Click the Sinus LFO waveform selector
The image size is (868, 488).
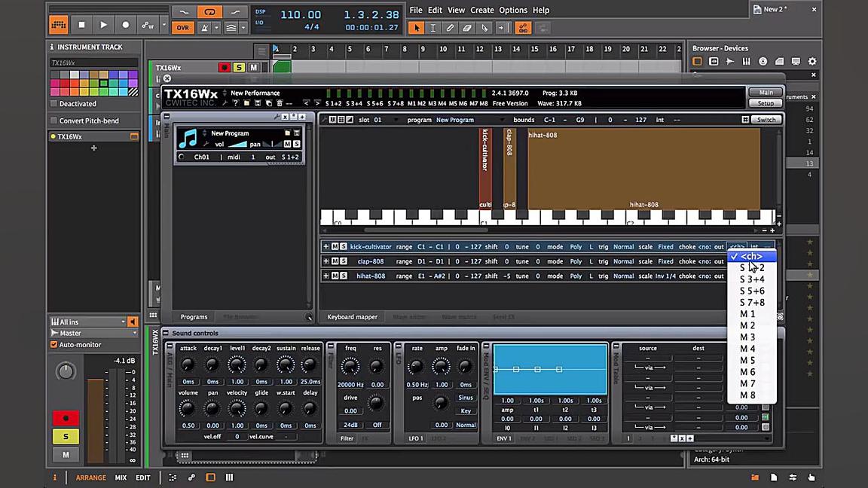pyautogui.click(x=466, y=398)
